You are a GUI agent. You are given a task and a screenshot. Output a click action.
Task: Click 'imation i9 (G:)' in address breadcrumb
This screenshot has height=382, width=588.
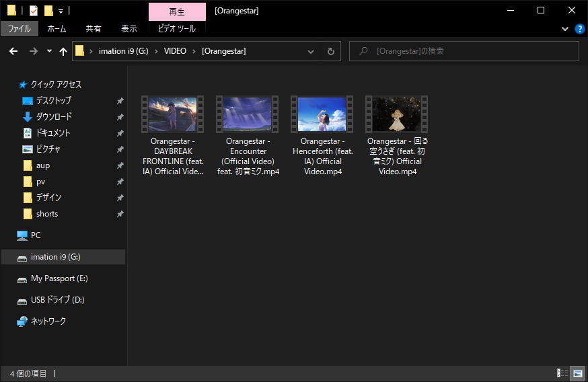click(123, 51)
